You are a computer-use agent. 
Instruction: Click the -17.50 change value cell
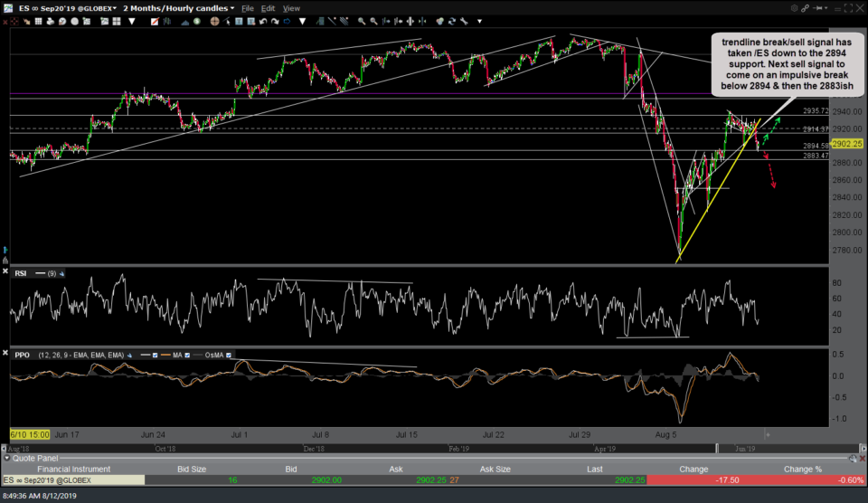pos(727,480)
